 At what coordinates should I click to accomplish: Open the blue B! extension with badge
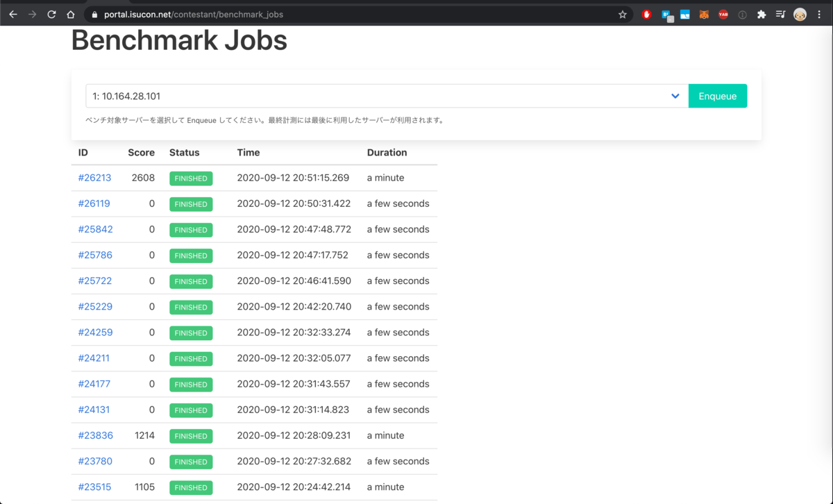(x=666, y=15)
